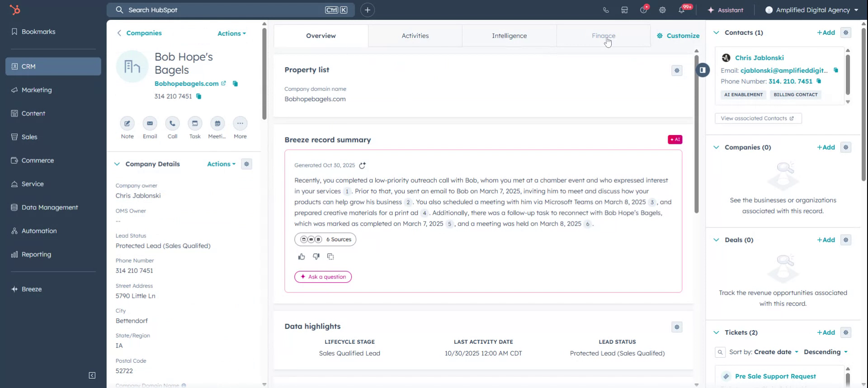Open the settings gear in the top bar
This screenshot has height=388, width=868.
(x=662, y=10)
